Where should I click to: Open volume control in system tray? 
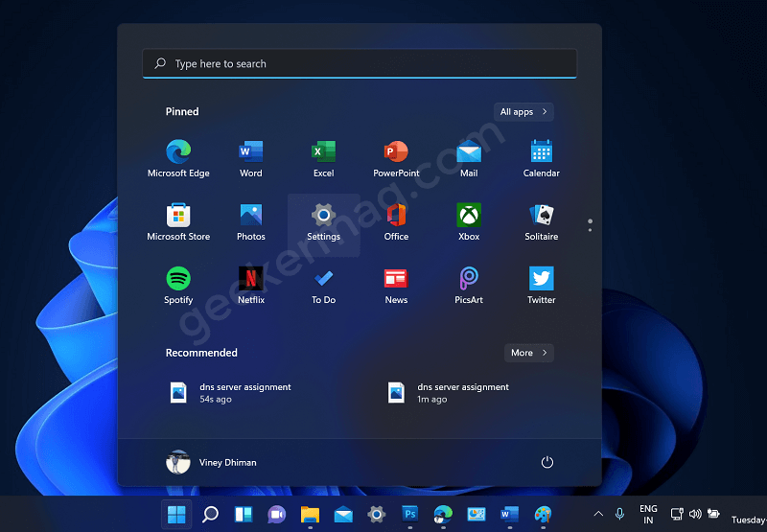(695, 514)
